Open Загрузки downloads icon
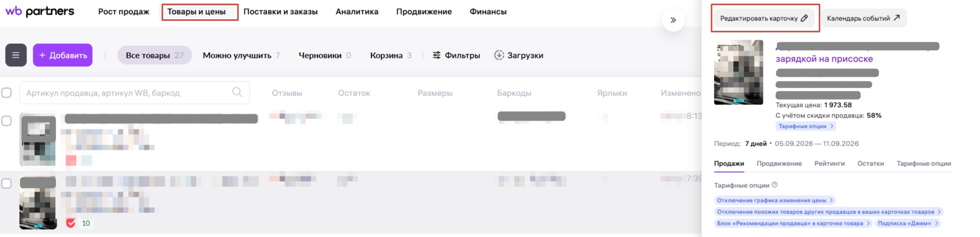 (x=499, y=55)
